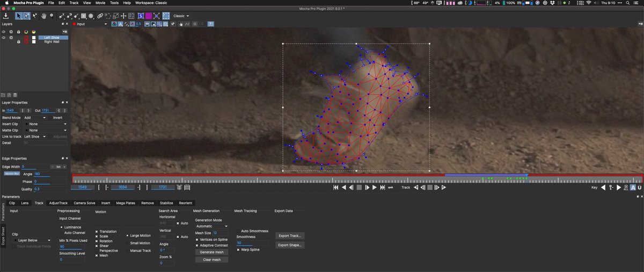
Task: Open the Input clip view dropdown
Action: pyautogui.click(x=90, y=24)
